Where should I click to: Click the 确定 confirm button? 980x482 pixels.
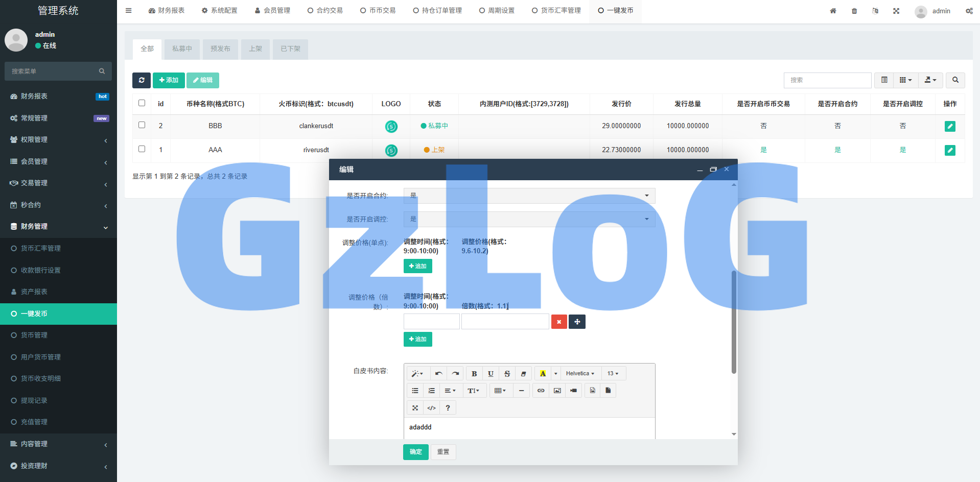[415, 452]
